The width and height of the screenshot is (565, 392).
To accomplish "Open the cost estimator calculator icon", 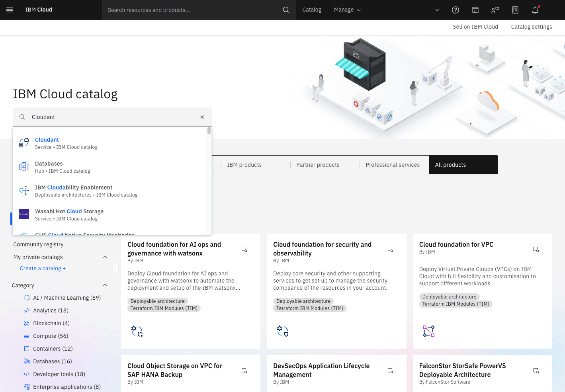I will tap(515, 10).
